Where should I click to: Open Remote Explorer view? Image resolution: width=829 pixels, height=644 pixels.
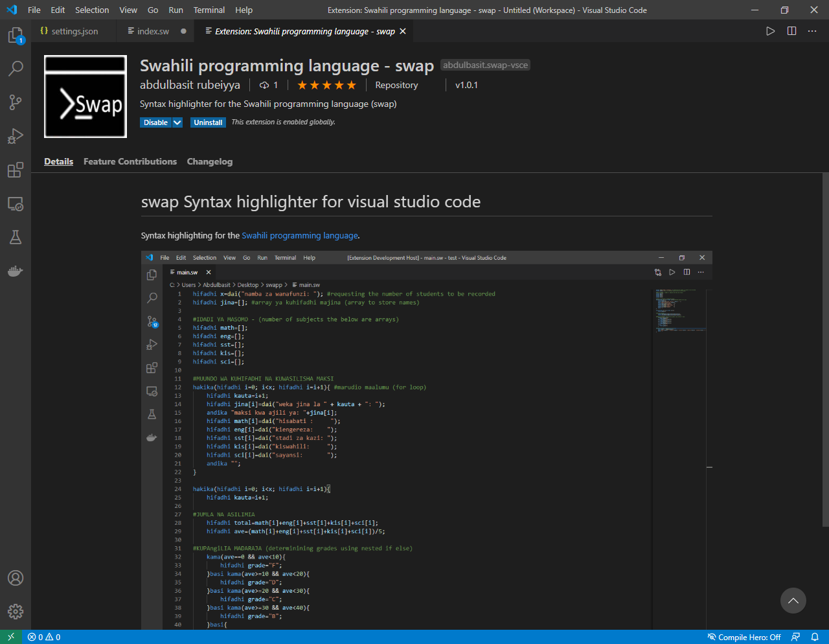coord(16,203)
